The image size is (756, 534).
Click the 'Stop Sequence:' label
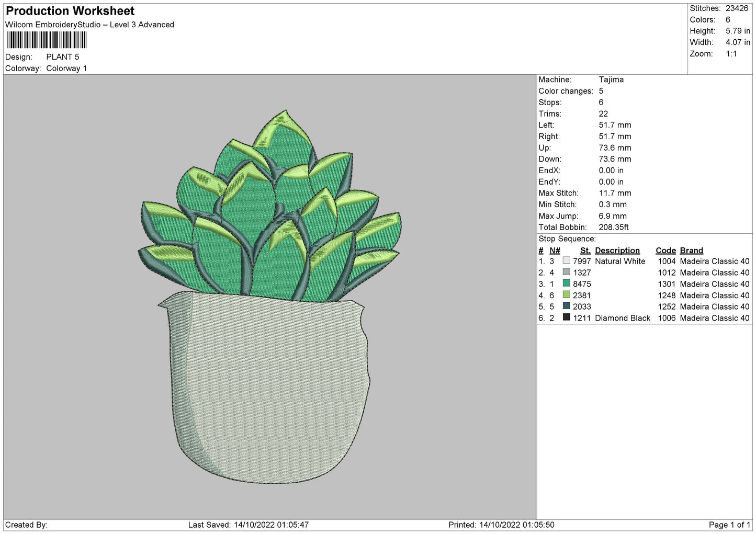tap(567, 239)
